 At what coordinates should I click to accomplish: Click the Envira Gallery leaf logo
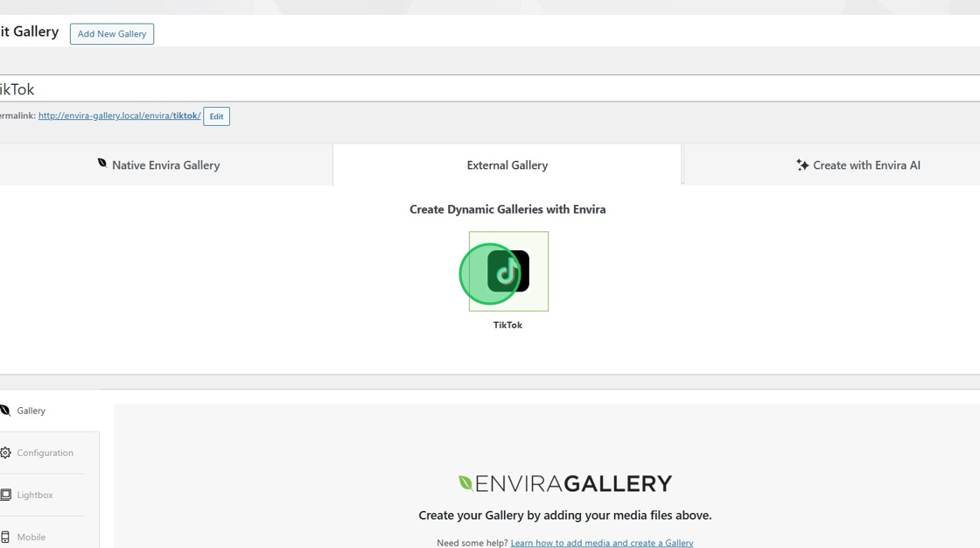tap(466, 481)
